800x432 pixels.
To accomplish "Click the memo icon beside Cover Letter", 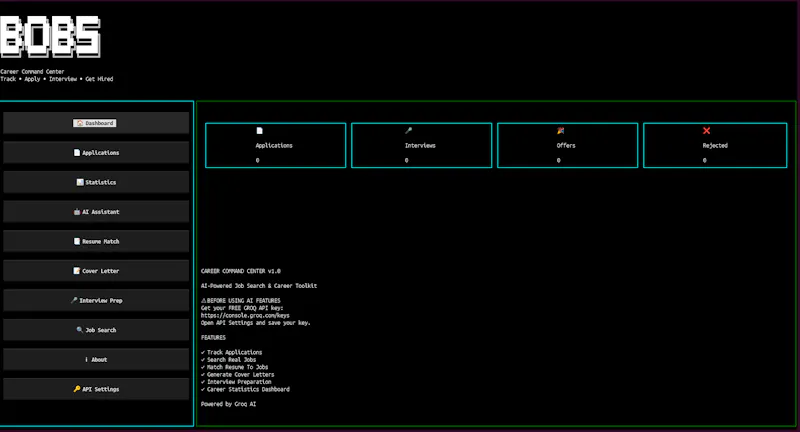I will [77, 271].
